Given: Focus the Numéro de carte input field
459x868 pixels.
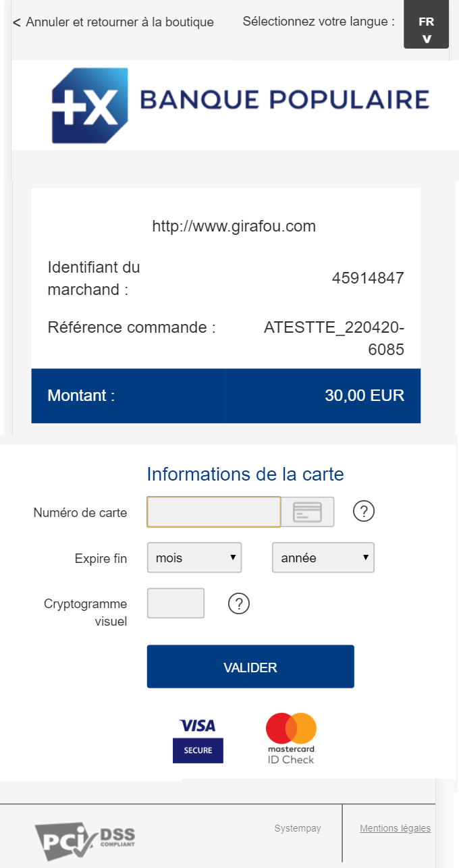Looking at the screenshot, I should (214, 512).
